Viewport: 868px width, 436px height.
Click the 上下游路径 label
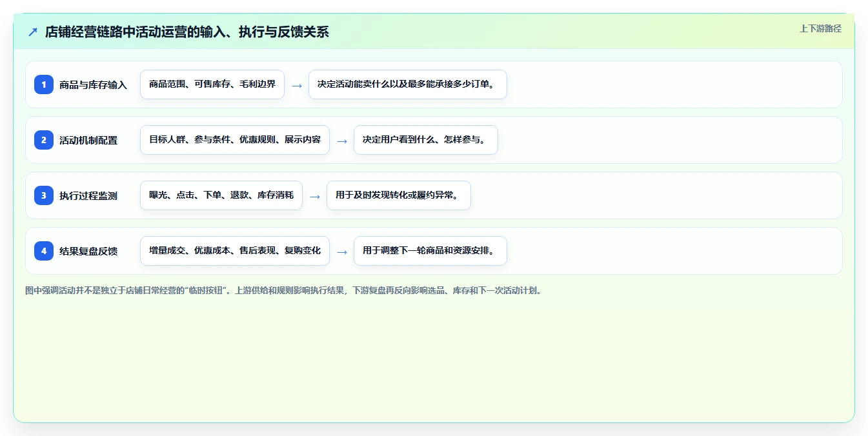coord(820,28)
